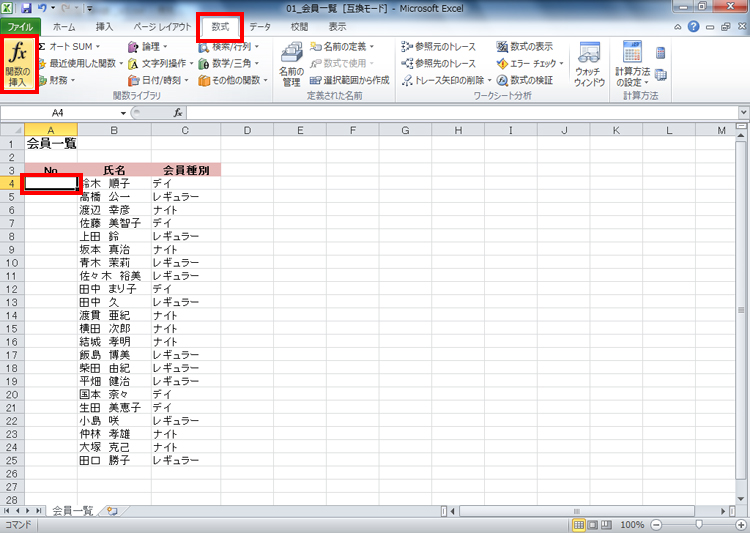Viewport: 750px width, 533px height.
Task: Switch to the Home (ホーム) tab
Action: point(64,27)
